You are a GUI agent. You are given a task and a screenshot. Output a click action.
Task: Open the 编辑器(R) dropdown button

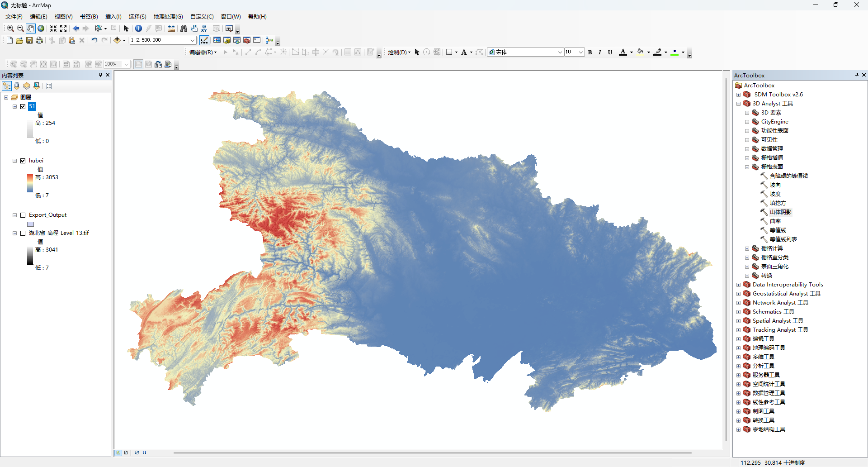click(203, 52)
